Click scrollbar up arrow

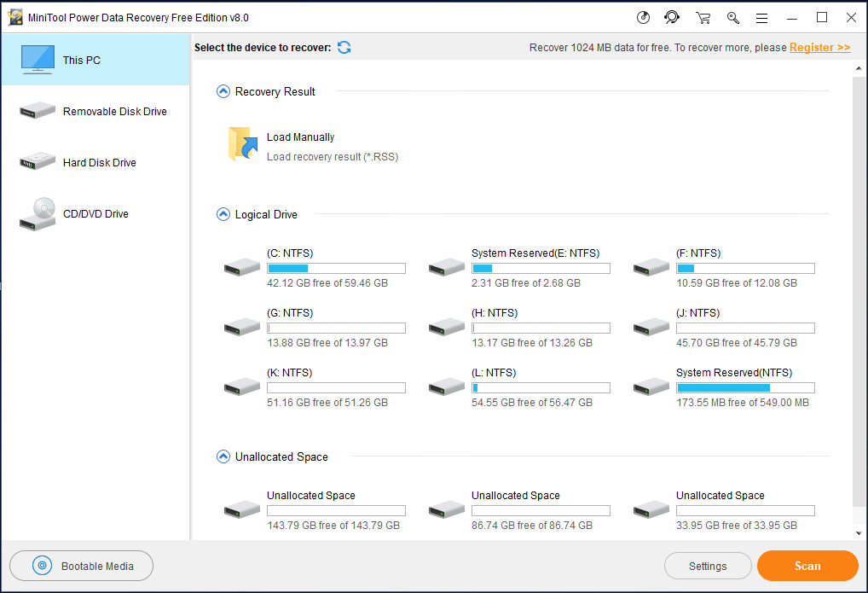pyautogui.click(x=859, y=69)
